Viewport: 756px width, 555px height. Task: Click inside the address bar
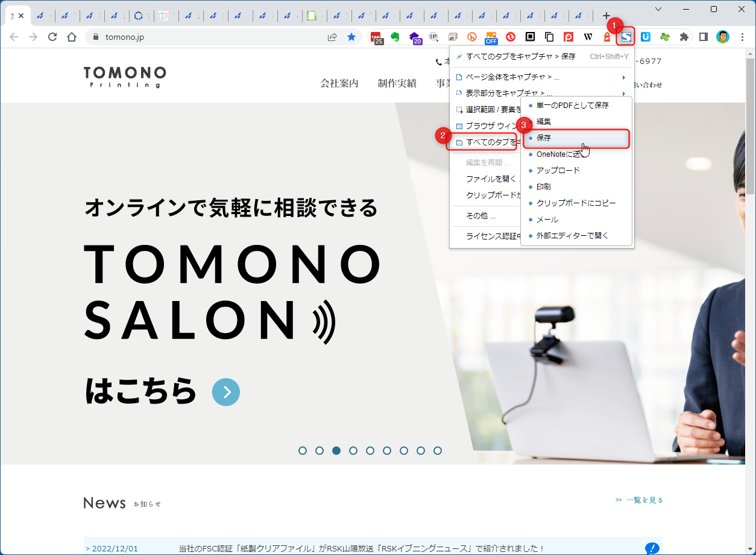point(181,37)
